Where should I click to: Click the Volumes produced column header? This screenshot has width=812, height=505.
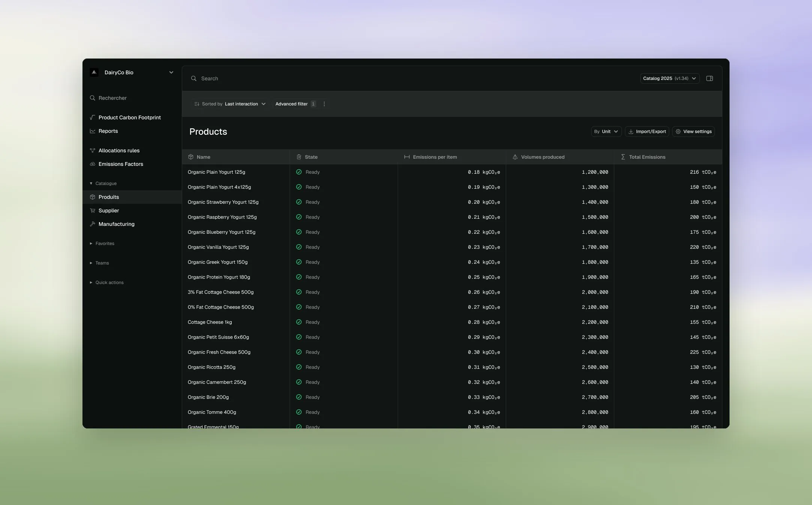(x=560, y=157)
